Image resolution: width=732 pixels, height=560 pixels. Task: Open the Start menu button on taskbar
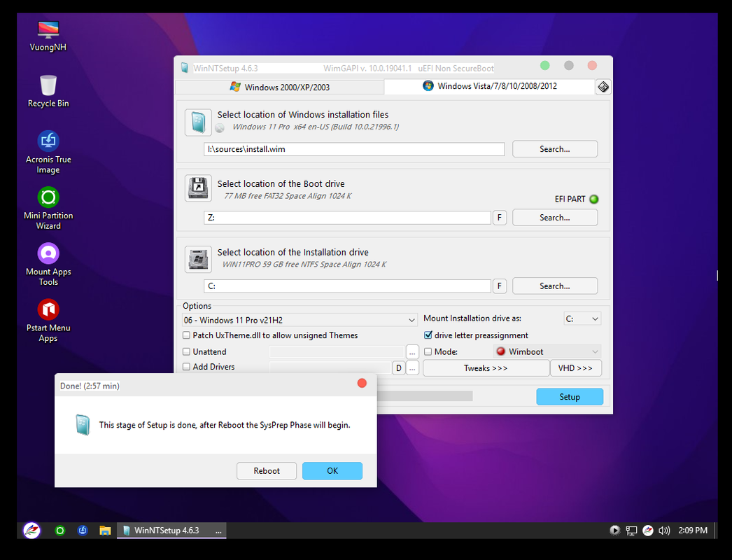click(x=31, y=530)
